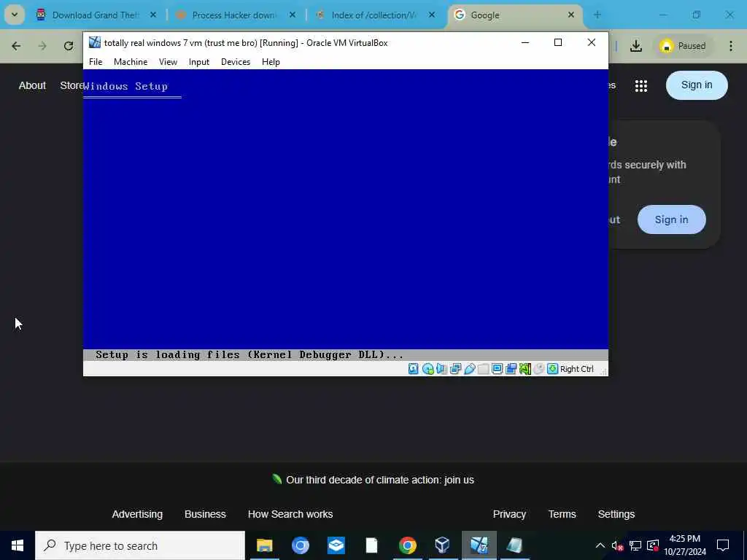The height and width of the screenshot is (560, 747).
Task: Open the Input menu in VirtualBox
Action: pyautogui.click(x=198, y=62)
